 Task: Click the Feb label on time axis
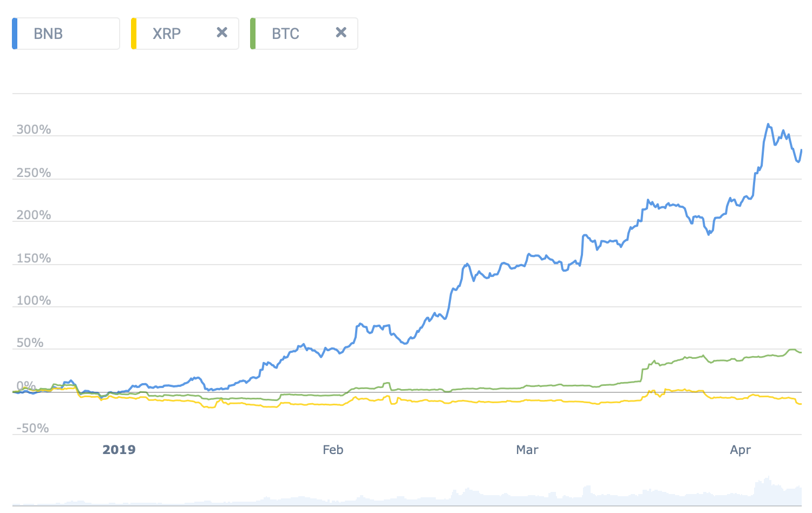point(333,450)
